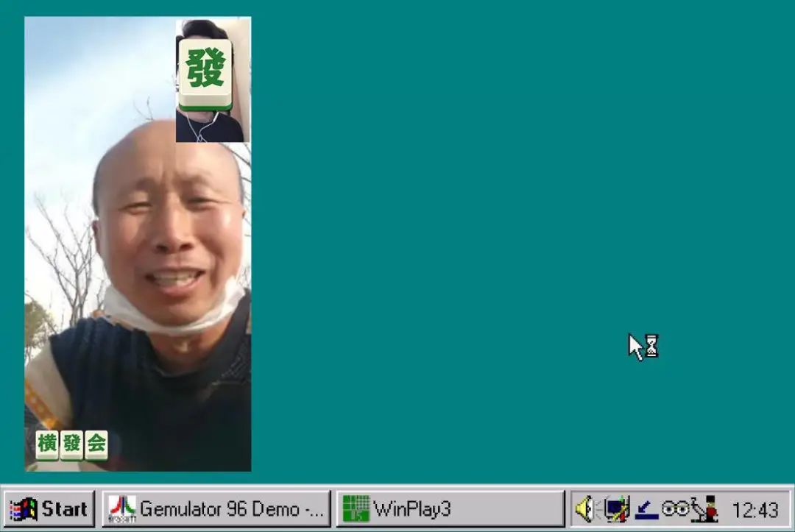Open the Start menu
Image resolution: width=795 pixels, height=532 pixels.
[49, 508]
